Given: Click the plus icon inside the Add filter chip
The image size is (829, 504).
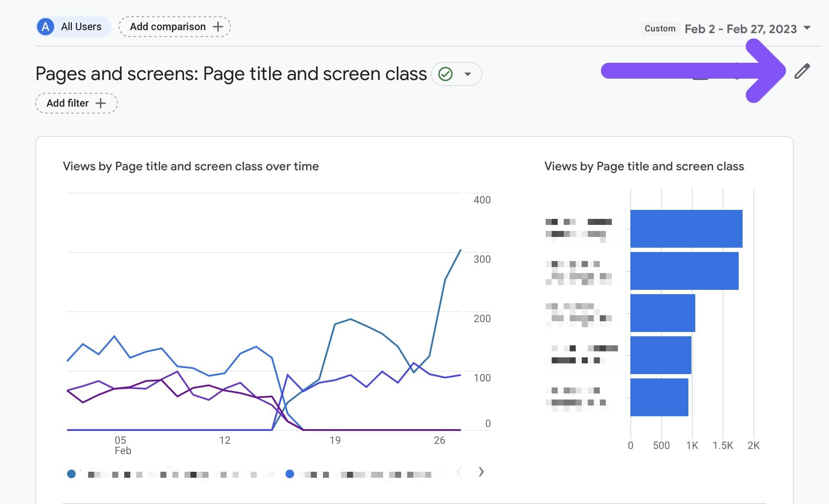Looking at the screenshot, I should point(101,103).
